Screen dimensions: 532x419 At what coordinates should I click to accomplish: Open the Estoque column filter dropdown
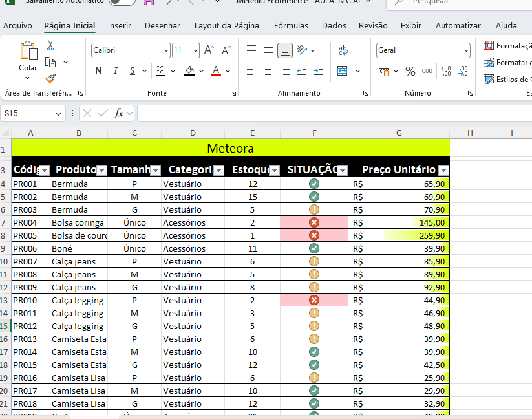click(x=275, y=170)
